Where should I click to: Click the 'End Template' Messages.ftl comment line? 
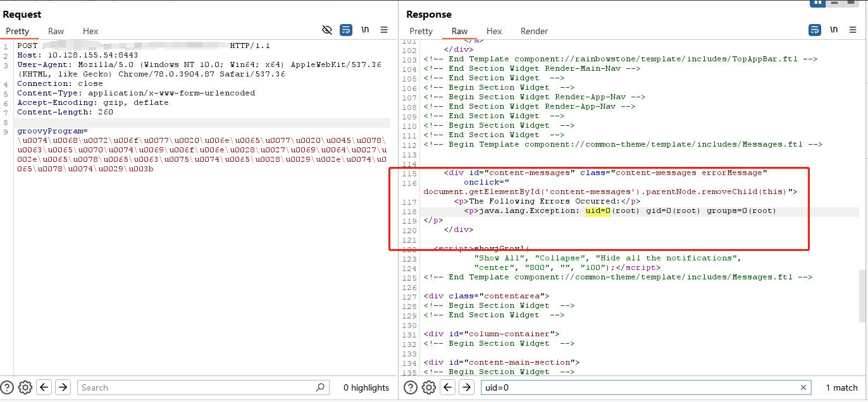(x=618, y=277)
